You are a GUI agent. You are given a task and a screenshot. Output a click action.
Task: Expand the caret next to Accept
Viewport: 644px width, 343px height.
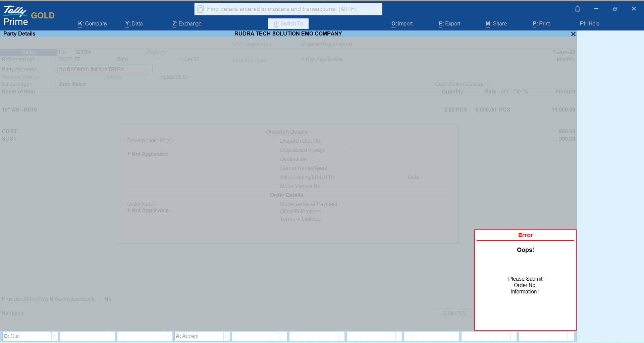[226, 336]
